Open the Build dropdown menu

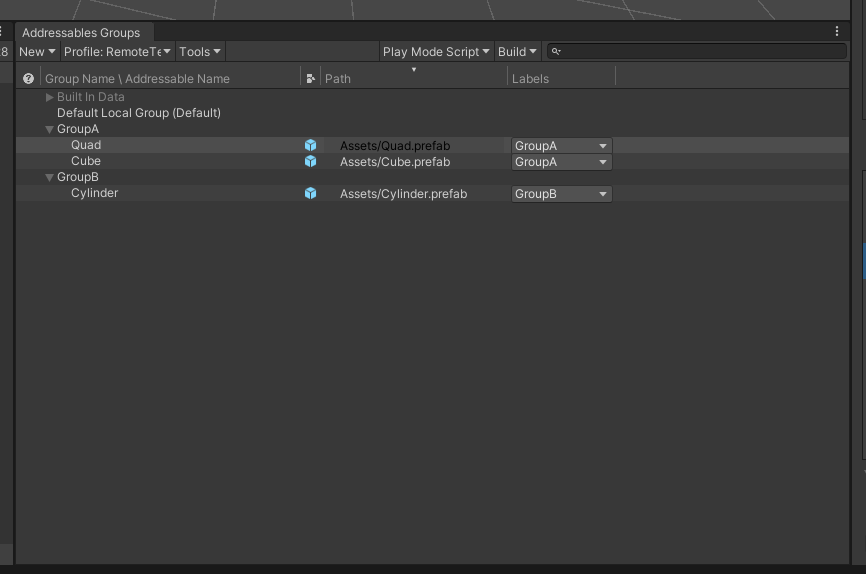pyautogui.click(x=517, y=51)
